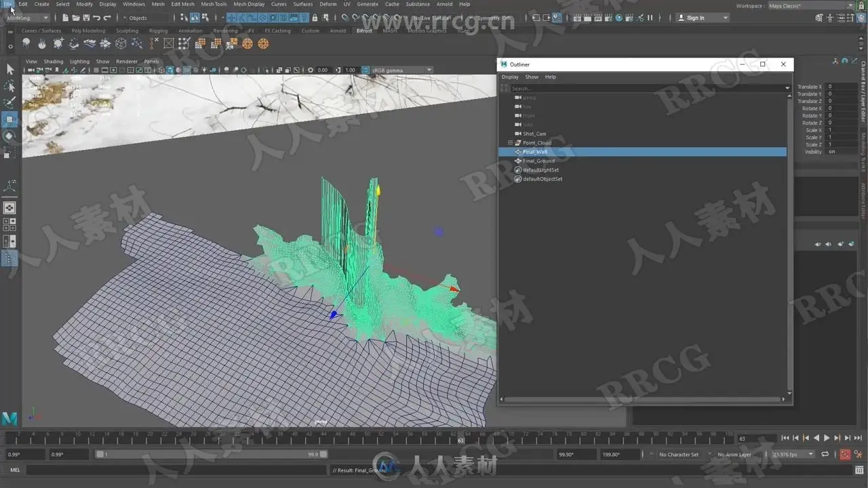Toggle the selection lock padlock icon
The height and width of the screenshot is (488, 868).
click(315, 18)
